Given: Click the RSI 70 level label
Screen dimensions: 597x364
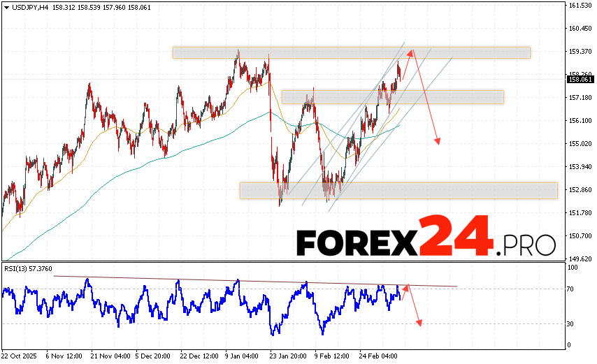Looking at the screenshot, I should click(x=571, y=289).
